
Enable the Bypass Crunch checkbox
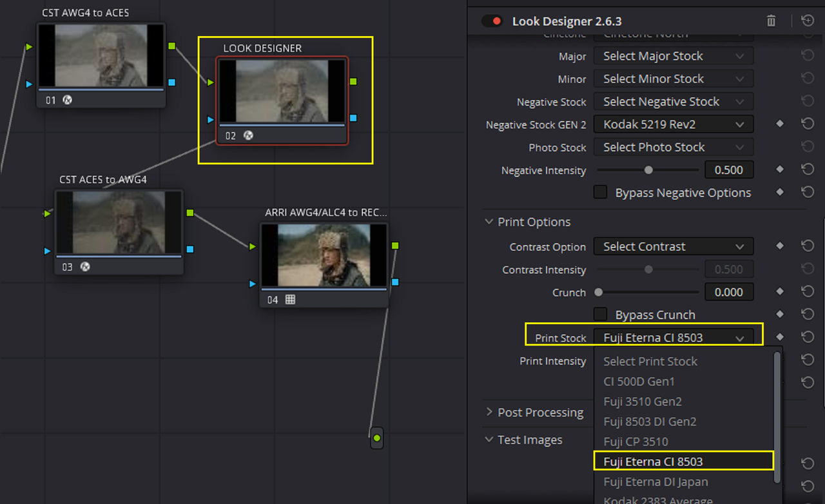click(x=600, y=315)
